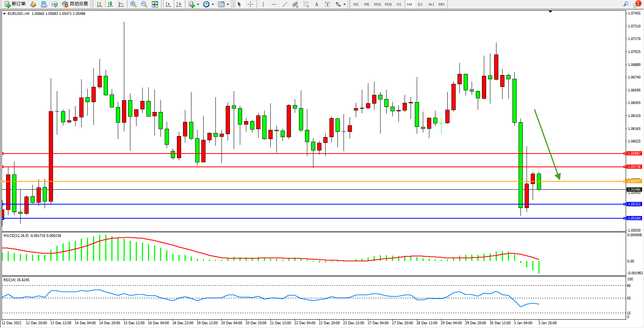Open the indicators list dropdown arrow

click(198, 5)
